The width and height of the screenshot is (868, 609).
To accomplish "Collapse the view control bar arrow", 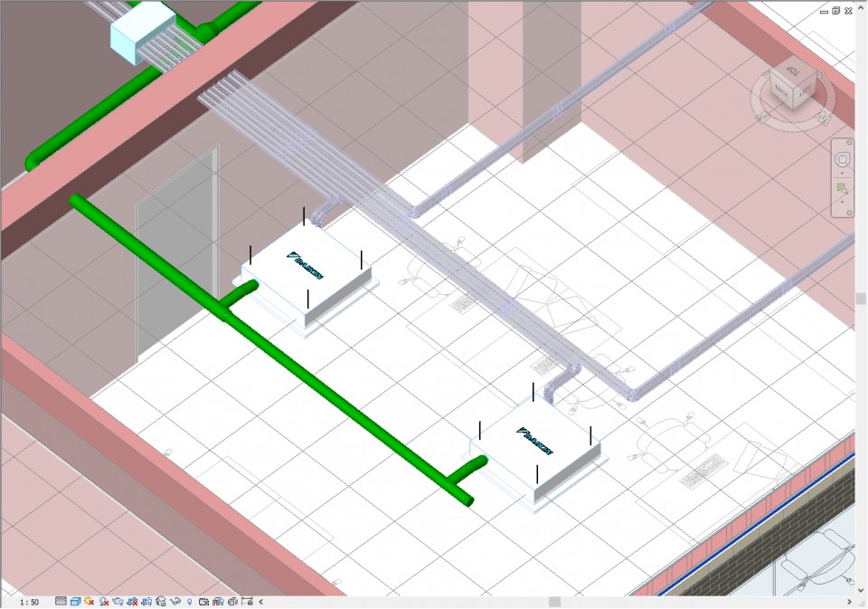I will (260, 601).
